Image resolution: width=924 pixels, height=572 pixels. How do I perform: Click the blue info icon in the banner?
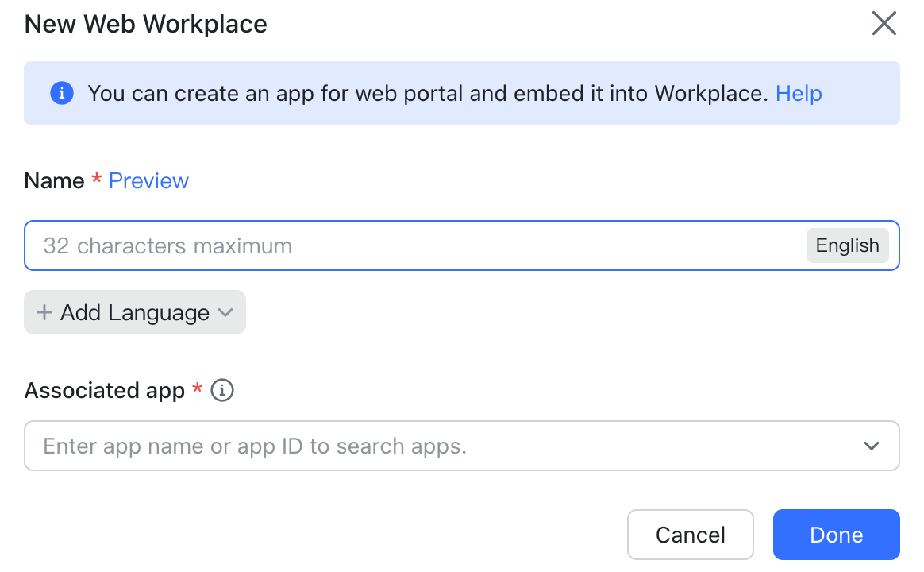point(61,93)
